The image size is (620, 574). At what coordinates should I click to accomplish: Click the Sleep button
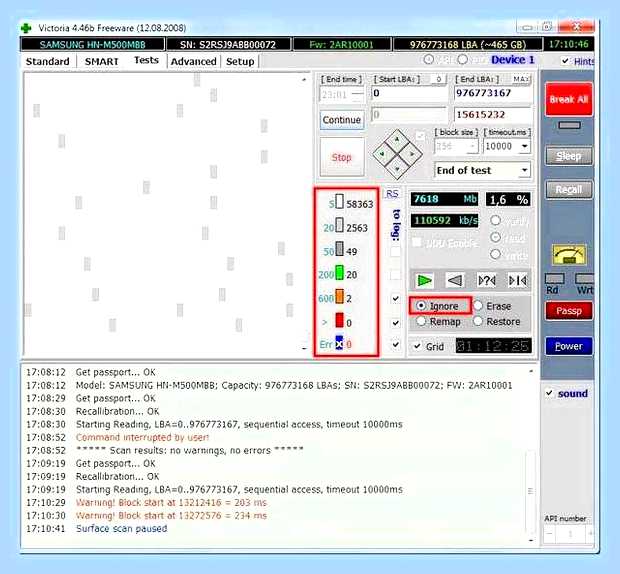569,156
